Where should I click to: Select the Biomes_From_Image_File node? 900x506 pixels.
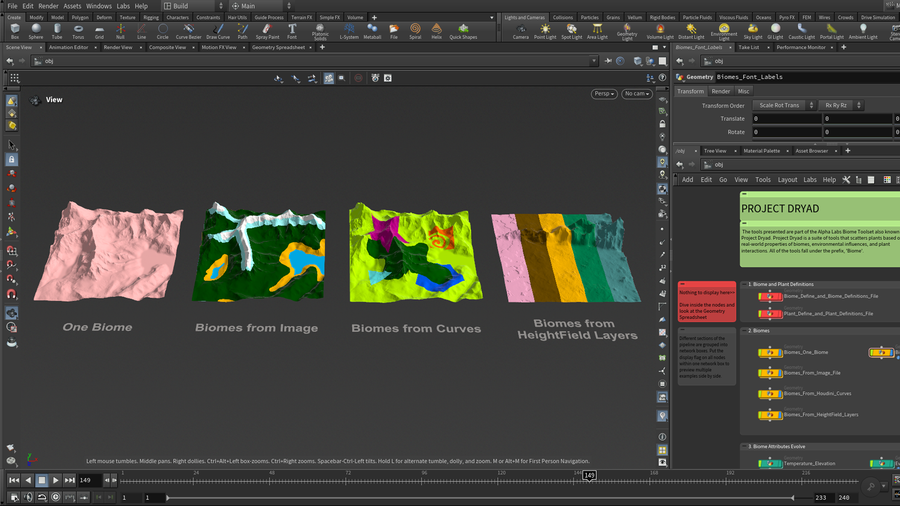(x=770, y=373)
